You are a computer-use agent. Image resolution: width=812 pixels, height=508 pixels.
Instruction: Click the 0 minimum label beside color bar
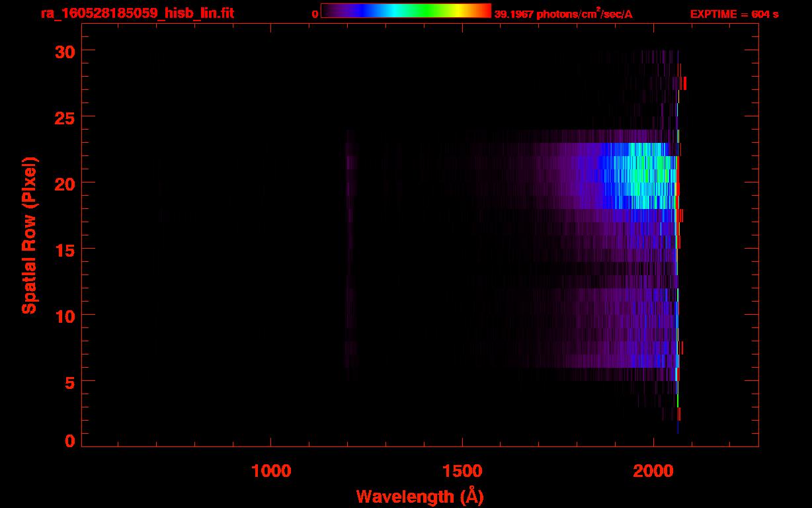(315, 14)
